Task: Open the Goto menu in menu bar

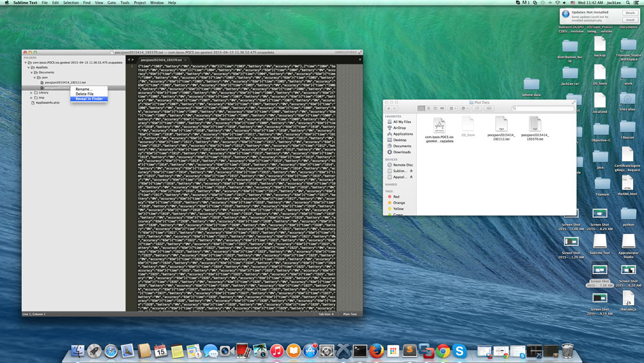Action: coord(111,3)
